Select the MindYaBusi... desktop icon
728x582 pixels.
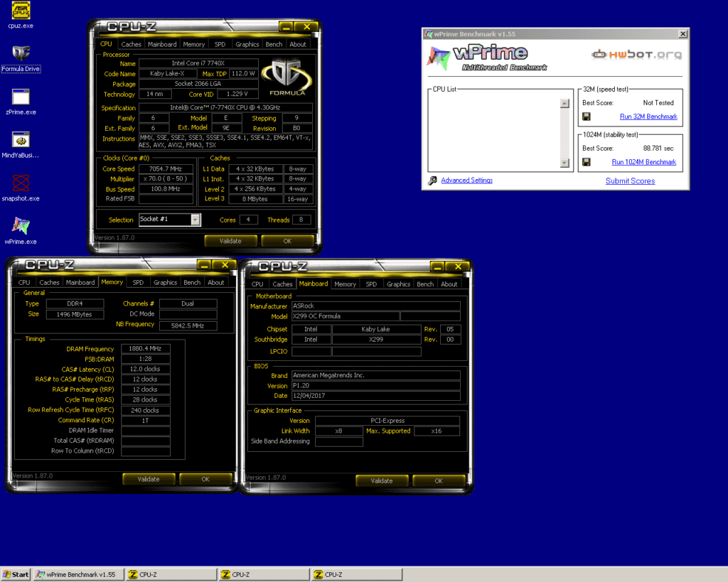21,145
